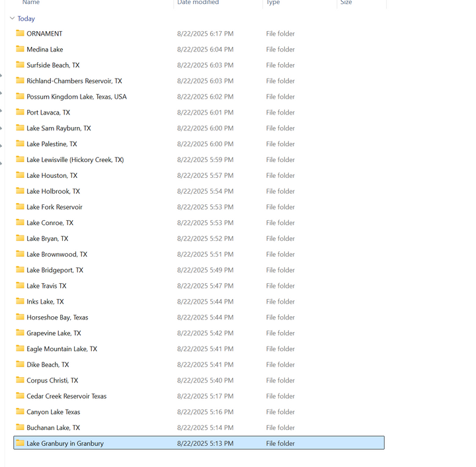
Task: Click the Port Lavaca, TX folder icon
Action: point(20,112)
